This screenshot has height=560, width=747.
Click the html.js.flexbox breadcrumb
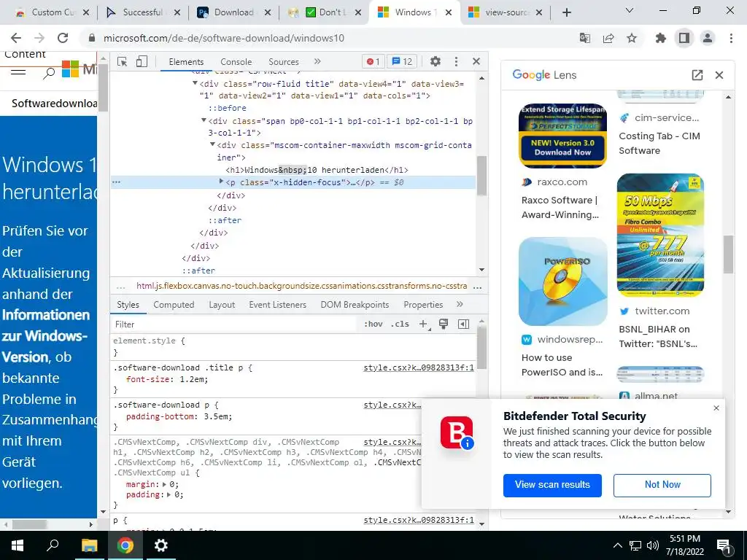click(x=301, y=286)
